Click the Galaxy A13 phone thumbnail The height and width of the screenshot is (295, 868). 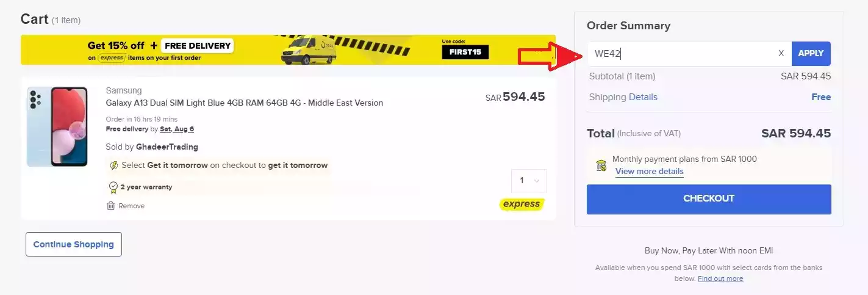pos(57,126)
